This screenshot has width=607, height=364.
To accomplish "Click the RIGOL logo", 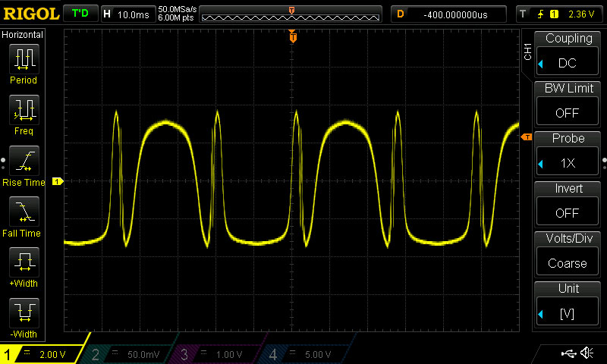I will (30, 14).
